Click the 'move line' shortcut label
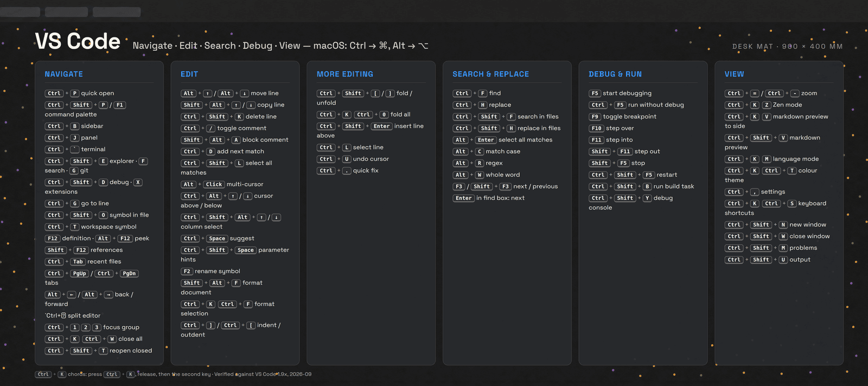Image resolution: width=868 pixels, height=386 pixels. [x=265, y=93]
